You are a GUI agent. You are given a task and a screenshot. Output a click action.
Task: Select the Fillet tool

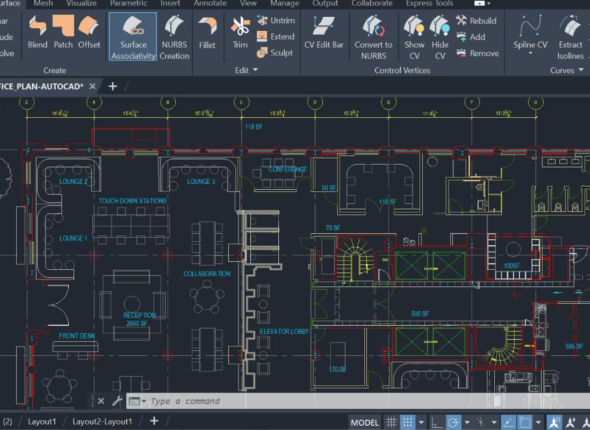(x=207, y=33)
